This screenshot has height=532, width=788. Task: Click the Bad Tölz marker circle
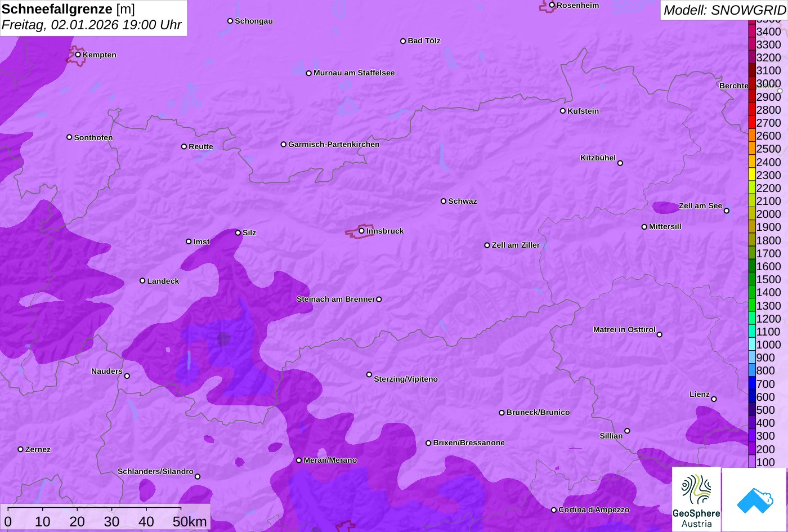403,41
